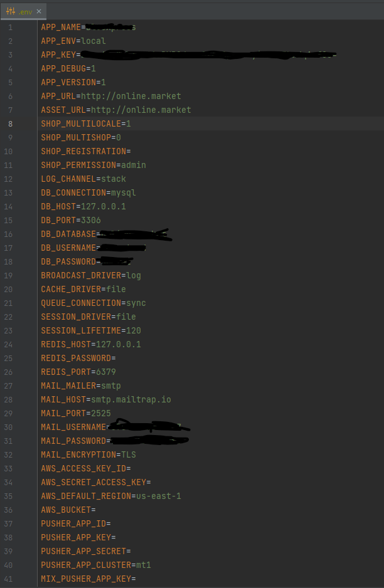Click the MIX_PUSHER_APP_KEY= line
Viewport: 384px width, 588px height.
pos(88,579)
